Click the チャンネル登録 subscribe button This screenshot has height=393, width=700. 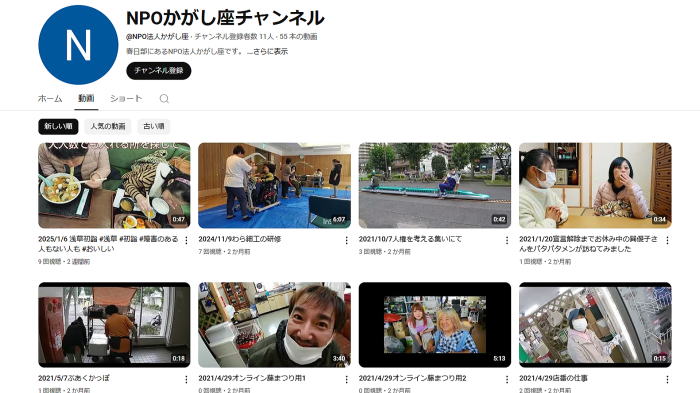point(159,71)
